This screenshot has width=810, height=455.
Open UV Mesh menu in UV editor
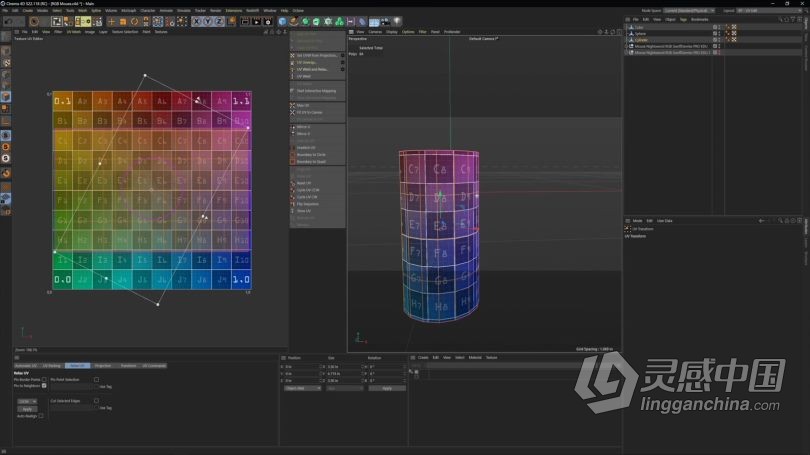[74, 32]
